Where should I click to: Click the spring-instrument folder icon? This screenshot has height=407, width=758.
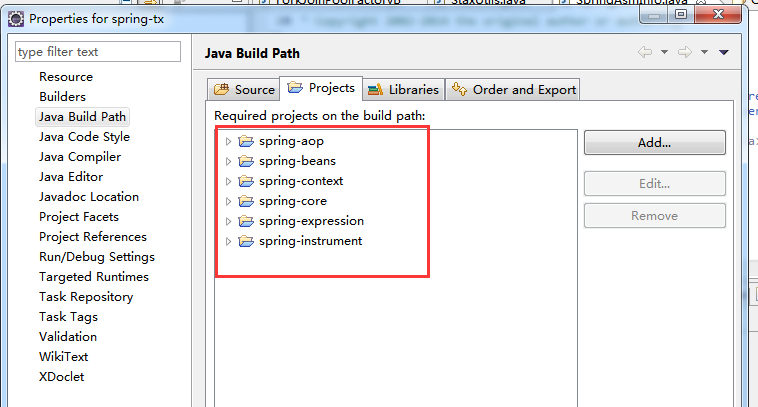tap(246, 241)
